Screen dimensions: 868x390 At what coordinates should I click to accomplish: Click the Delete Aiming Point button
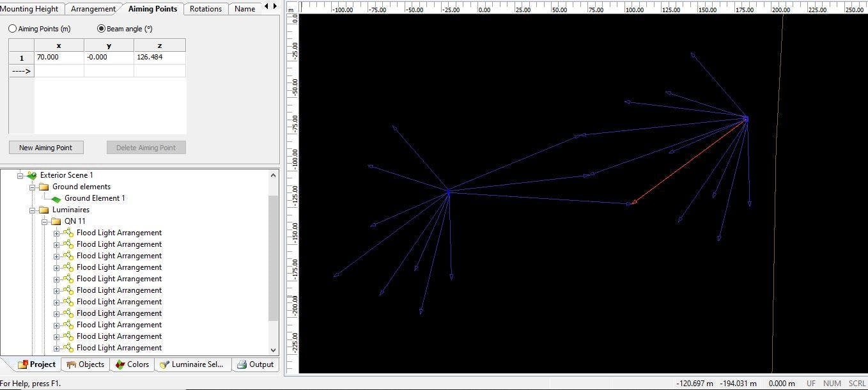pyautogui.click(x=146, y=148)
